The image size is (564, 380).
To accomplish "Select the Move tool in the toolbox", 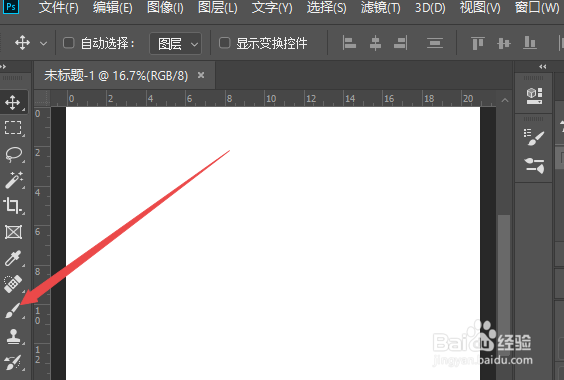I will (13, 103).
